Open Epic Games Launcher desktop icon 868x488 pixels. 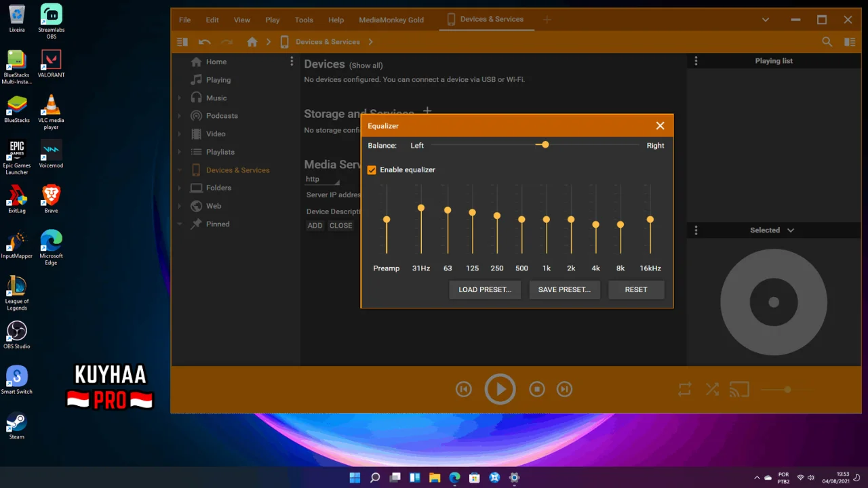tap(17, 157)
